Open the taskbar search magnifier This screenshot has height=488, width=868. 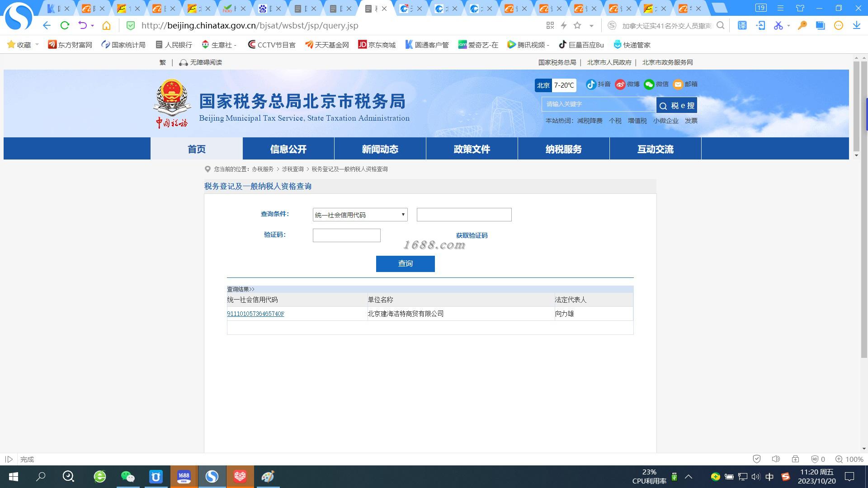point(41,477)
